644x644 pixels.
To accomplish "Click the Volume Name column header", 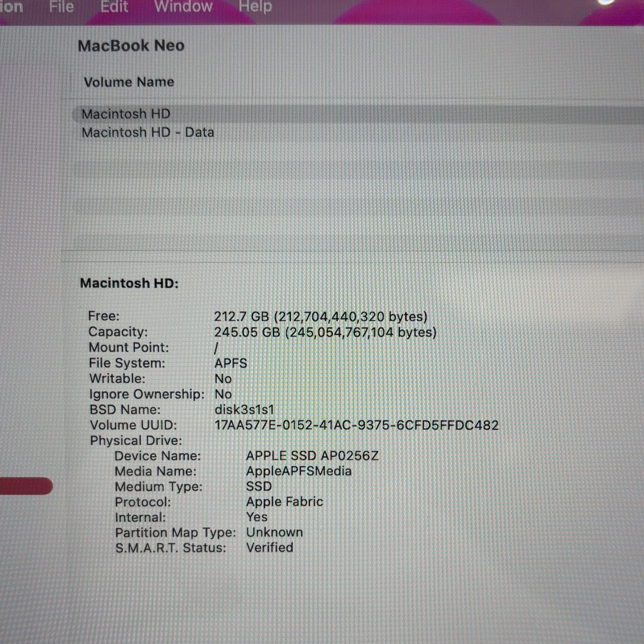I will tap(129, 82).
